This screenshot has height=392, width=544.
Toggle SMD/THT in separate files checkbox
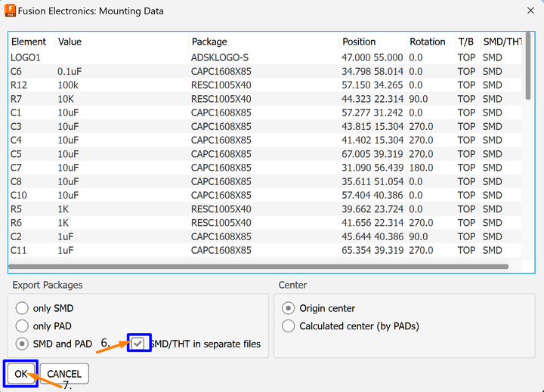[138, 344]
